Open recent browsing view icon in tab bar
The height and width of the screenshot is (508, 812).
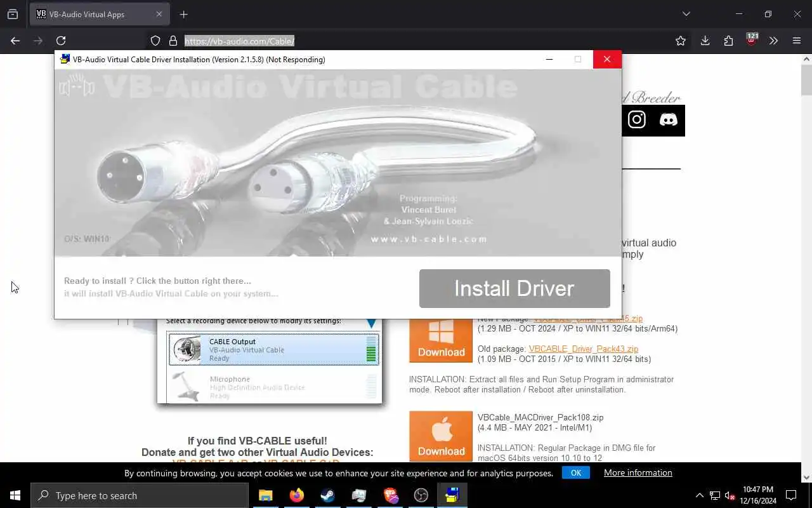[x=13, y=14]
